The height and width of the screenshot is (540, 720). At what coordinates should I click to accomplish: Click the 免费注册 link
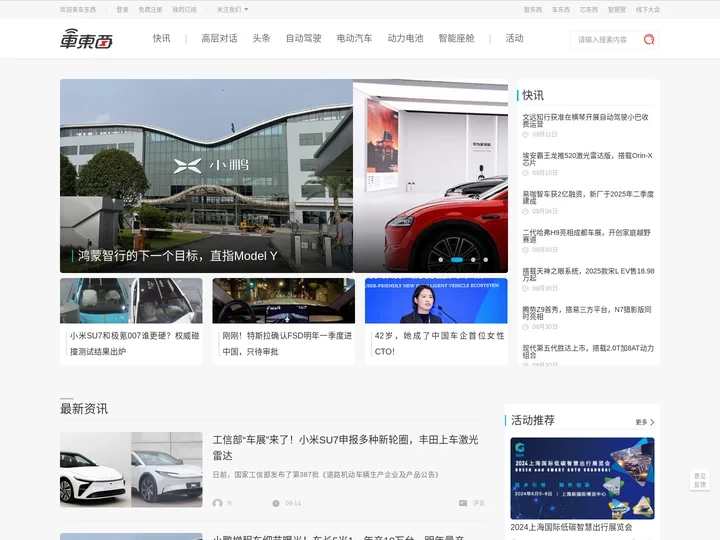(151, 9)
